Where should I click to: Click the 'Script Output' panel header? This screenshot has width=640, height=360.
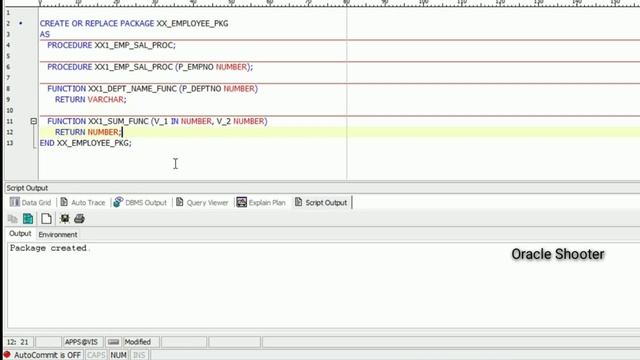[27, 188]
